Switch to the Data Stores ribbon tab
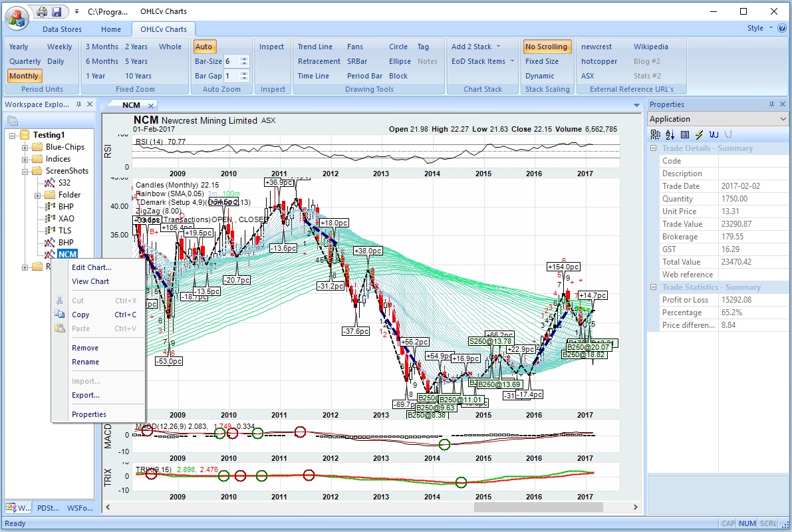 [62, 29]
